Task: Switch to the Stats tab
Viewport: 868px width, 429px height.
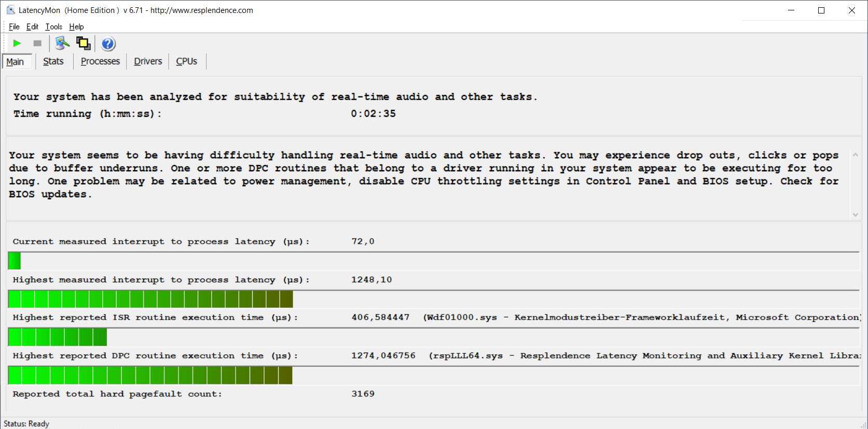Action: 53,62
